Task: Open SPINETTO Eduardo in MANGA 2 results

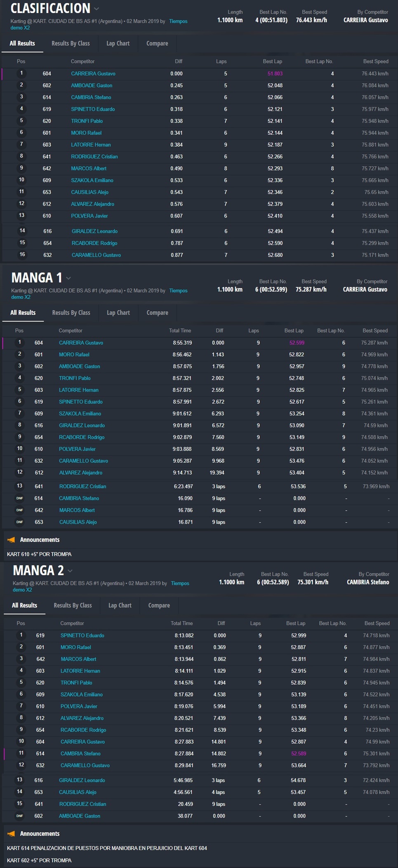Action: point(82,635)
